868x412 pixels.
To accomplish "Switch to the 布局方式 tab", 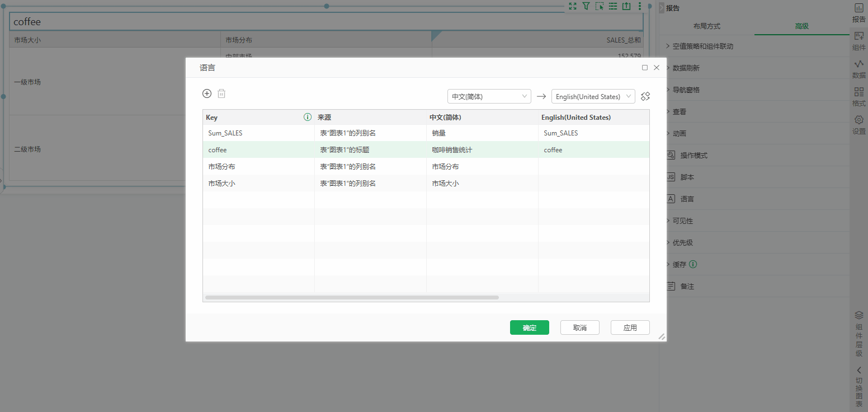I will pos(706,26).
